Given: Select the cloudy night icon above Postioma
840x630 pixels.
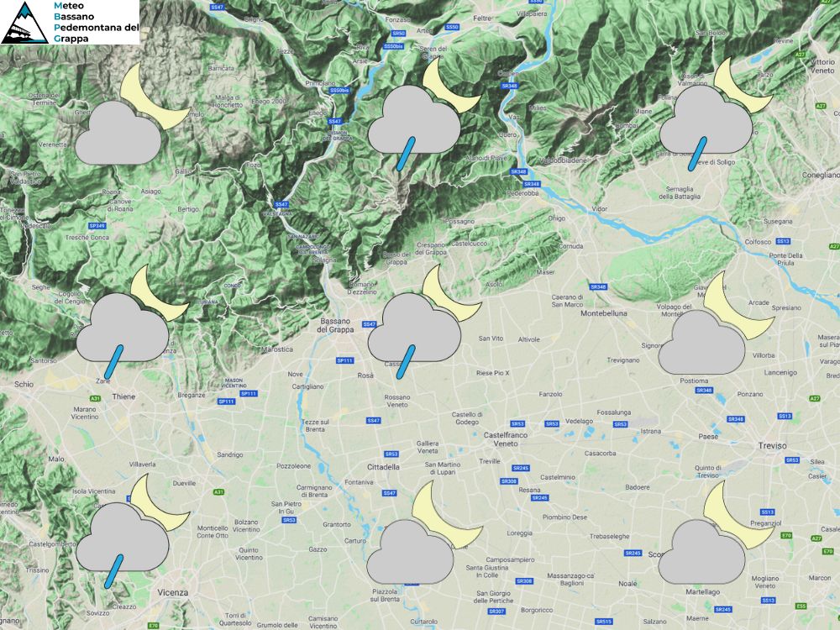Looking at the screenshot, I should click(716, 323).
